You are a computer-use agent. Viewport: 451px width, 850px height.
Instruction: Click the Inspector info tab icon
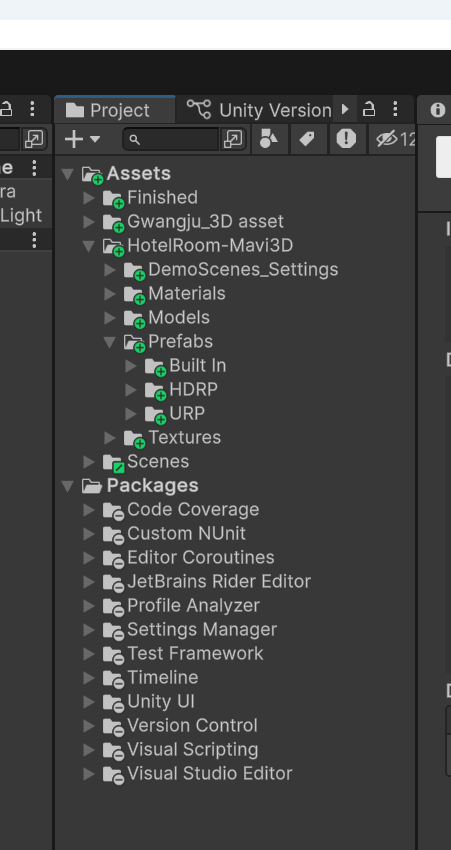pos(437,110)
